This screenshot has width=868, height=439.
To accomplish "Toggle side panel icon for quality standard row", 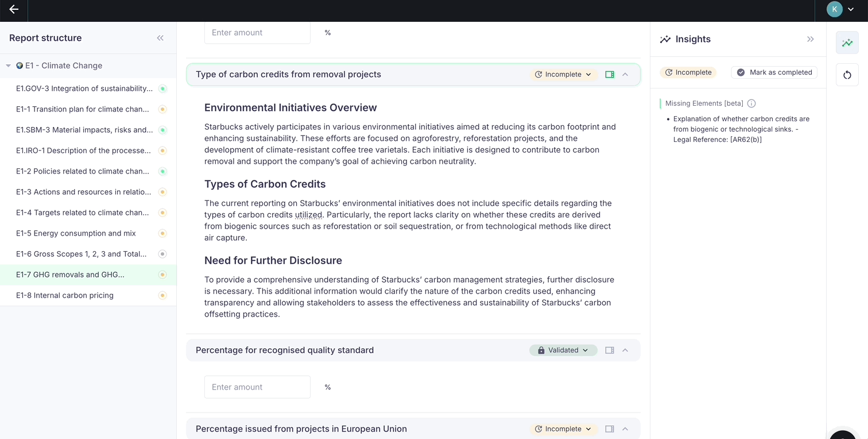I will 610,351.
